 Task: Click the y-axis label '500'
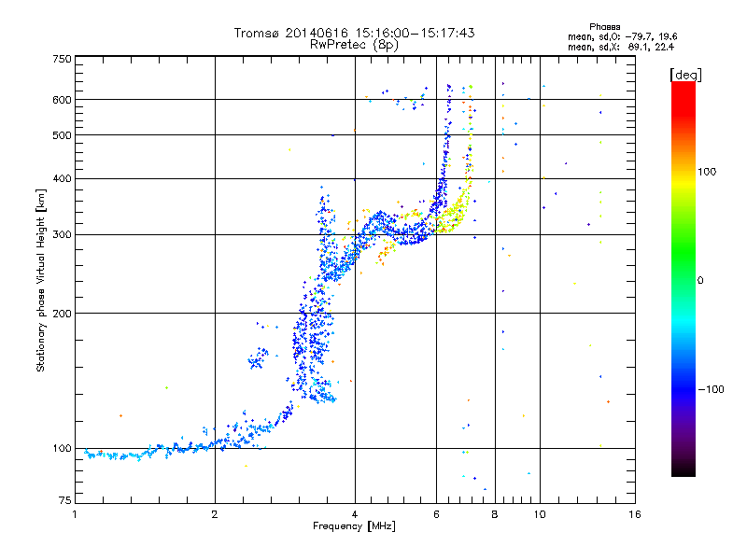(x=62, y=135)
